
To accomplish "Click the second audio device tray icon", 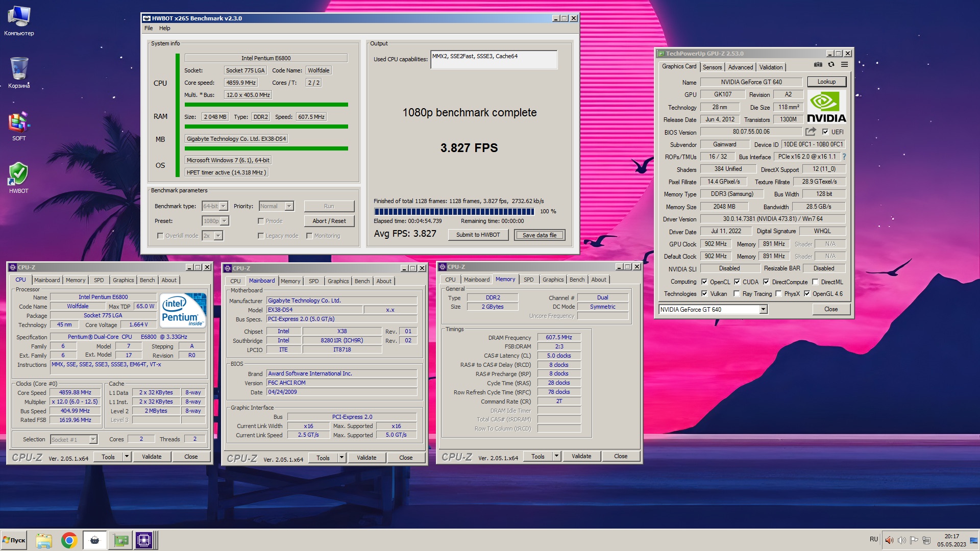I will tap(902, 540).
